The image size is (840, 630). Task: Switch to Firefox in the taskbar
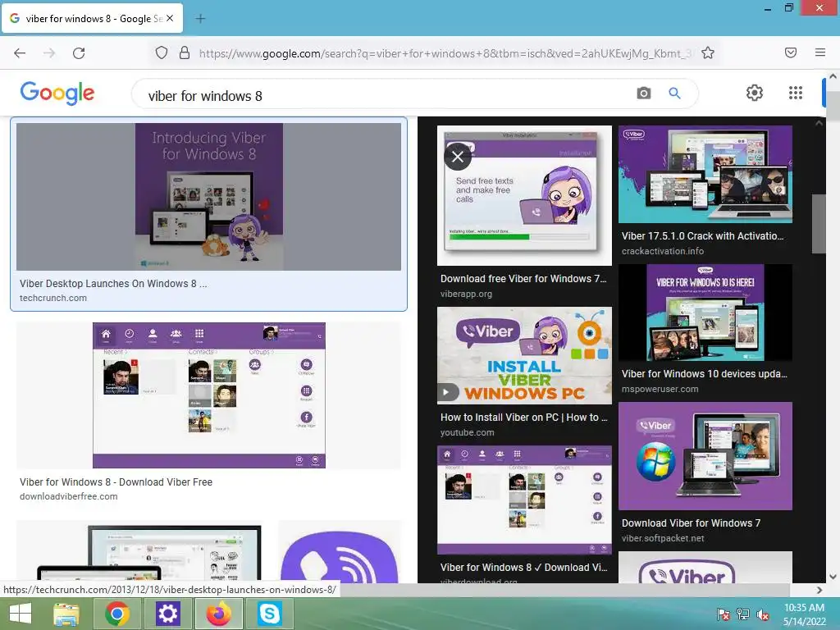pyautogui.click(x=218, y=614)
